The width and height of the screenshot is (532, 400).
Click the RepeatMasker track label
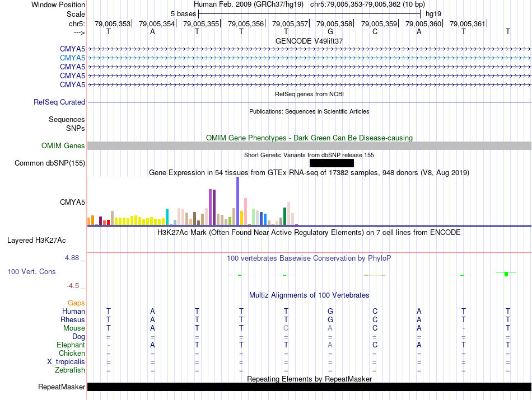pos(62,387)
